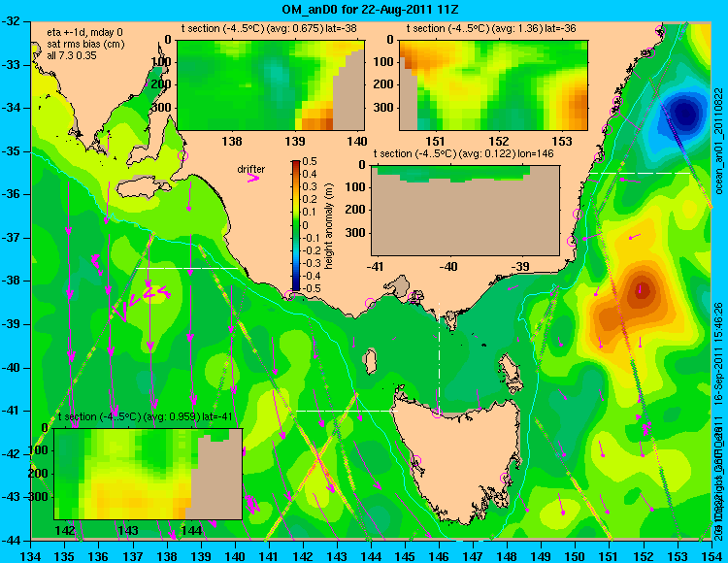Click the magenta circle on Tasmania's north coast at 146E
This screenshot has height=563, width=728.
point(437,413)
